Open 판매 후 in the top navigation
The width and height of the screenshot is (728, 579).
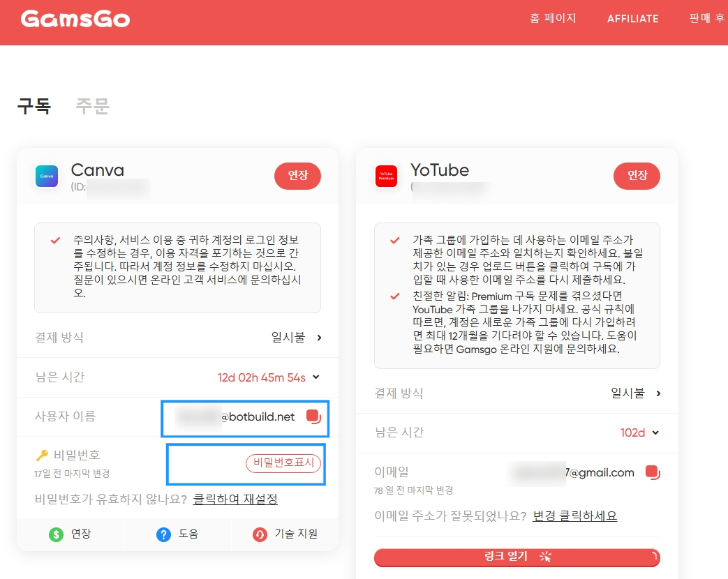(707, 19)
